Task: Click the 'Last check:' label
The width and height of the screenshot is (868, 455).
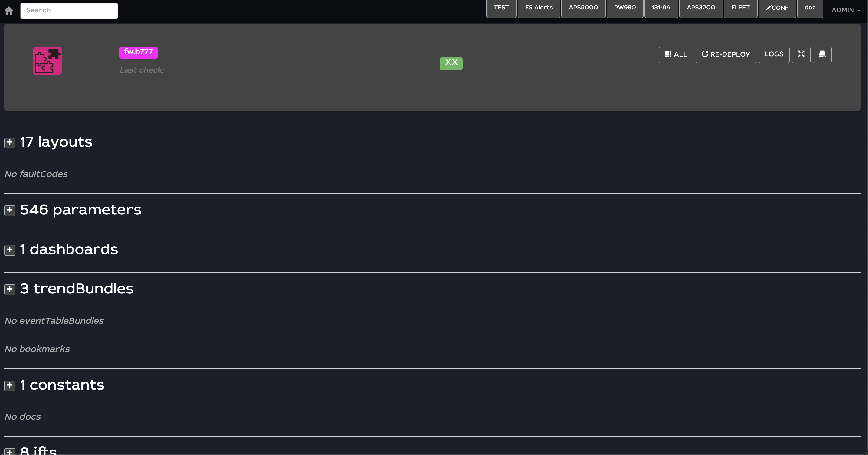Action: point(142,70)
